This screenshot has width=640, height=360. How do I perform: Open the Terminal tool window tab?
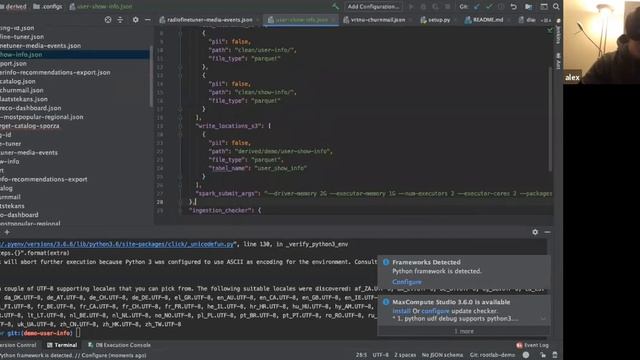click(62, 345)
